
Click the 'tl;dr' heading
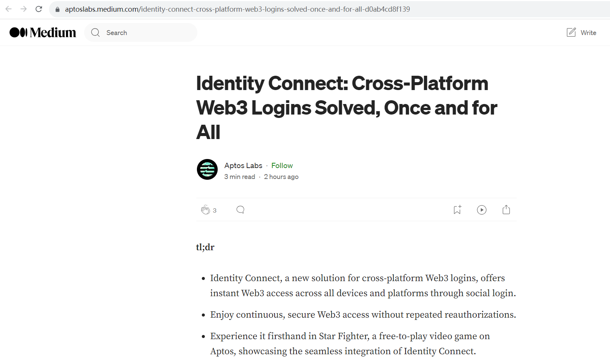point(205,247)
